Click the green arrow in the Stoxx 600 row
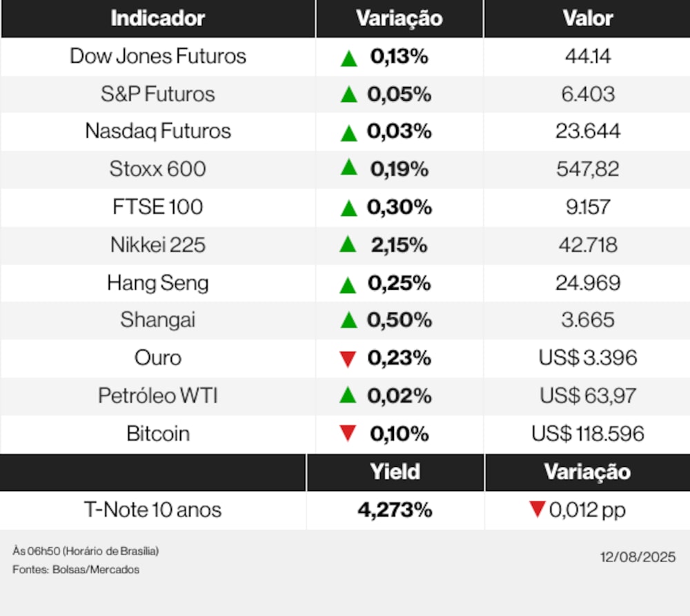Viewport: 690px width, 616px height. tap(349, 168)
